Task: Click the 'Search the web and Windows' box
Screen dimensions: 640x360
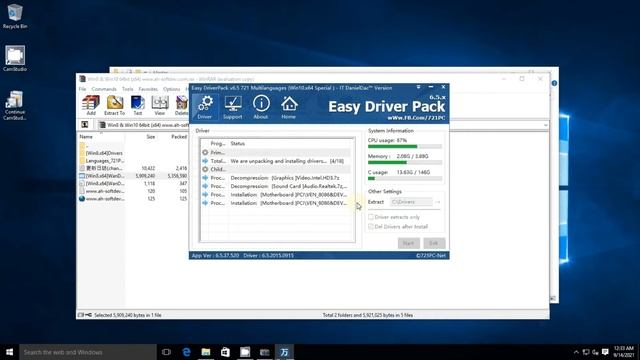Action: click(88, 352)
